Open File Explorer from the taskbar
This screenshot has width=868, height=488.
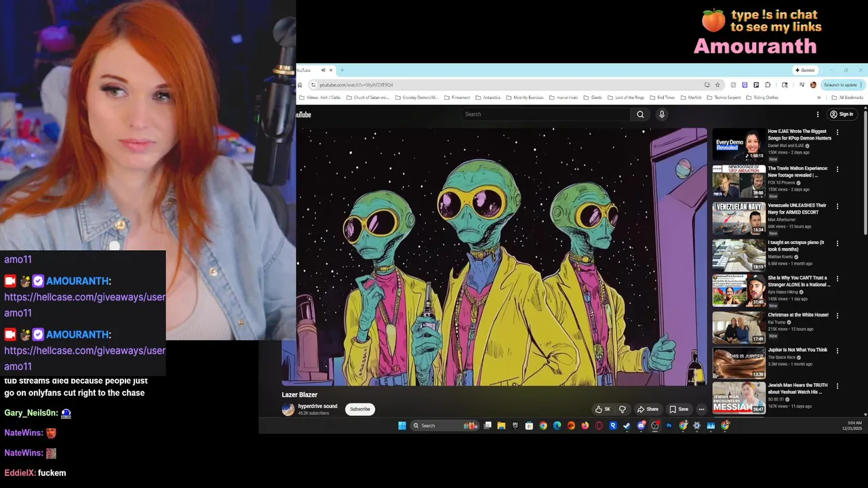point(501,426)
